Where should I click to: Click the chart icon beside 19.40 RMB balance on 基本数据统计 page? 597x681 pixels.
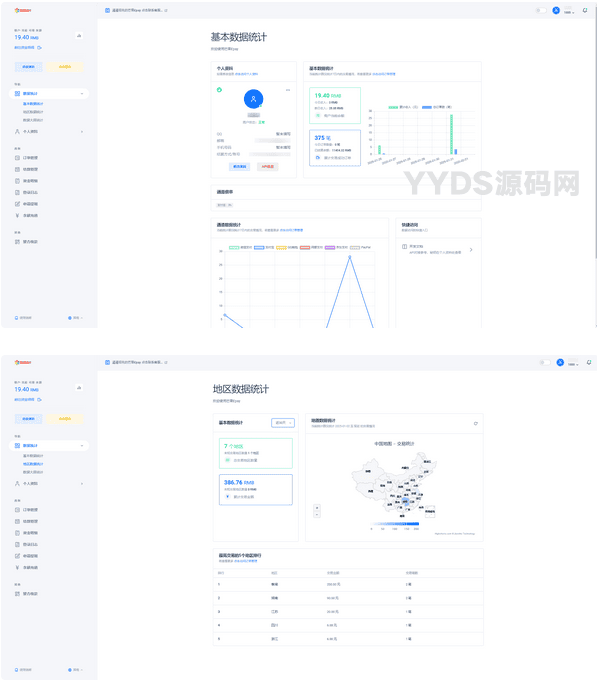click(x=79, y=36)
